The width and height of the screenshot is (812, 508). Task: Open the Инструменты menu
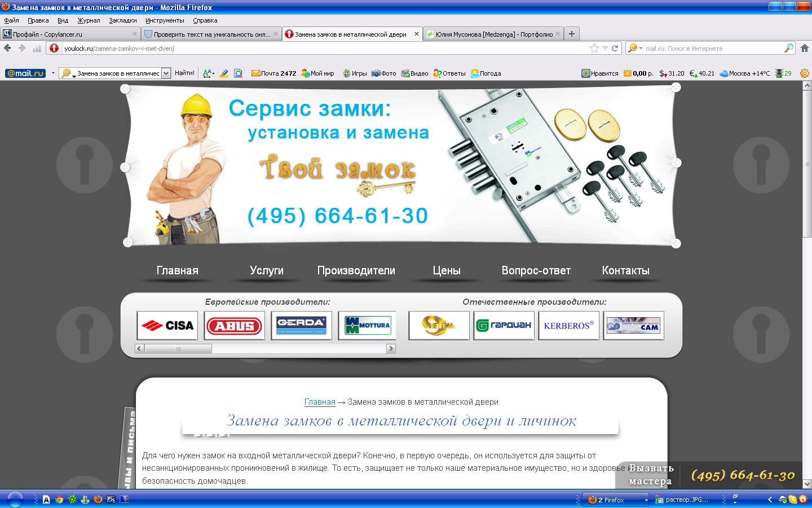click(x=165, y=20)
